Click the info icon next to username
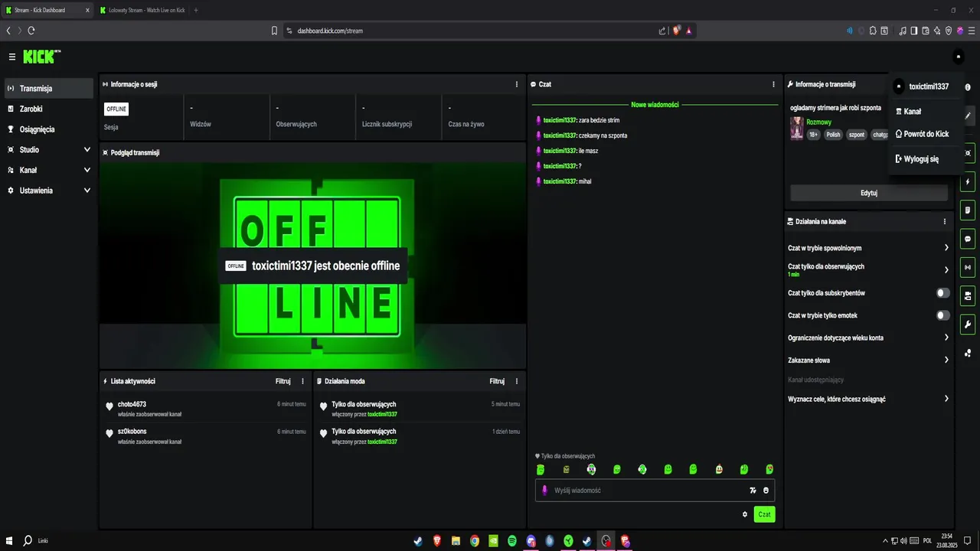Viewport: 980px width, 551px height. tap(968, 87)
